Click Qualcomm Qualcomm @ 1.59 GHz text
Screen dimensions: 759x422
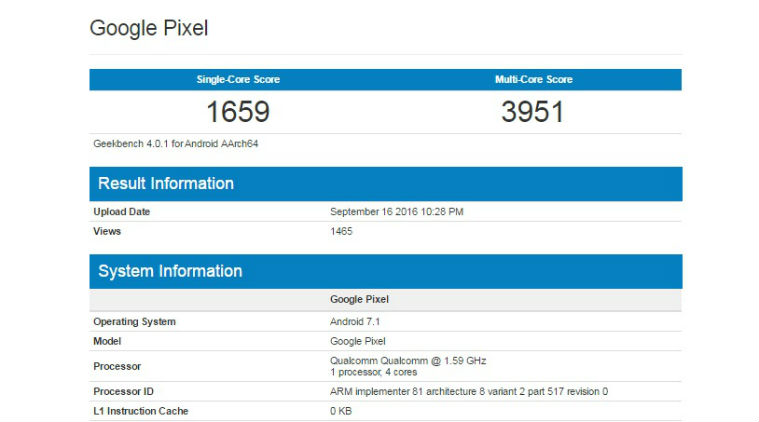click(x=408, y=361)
